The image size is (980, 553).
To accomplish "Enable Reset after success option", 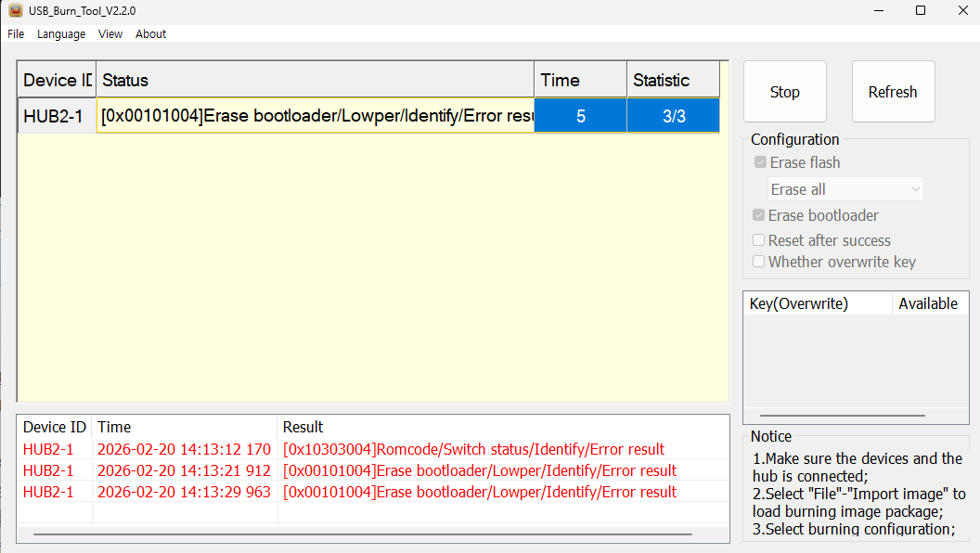I will pos(759,240).
